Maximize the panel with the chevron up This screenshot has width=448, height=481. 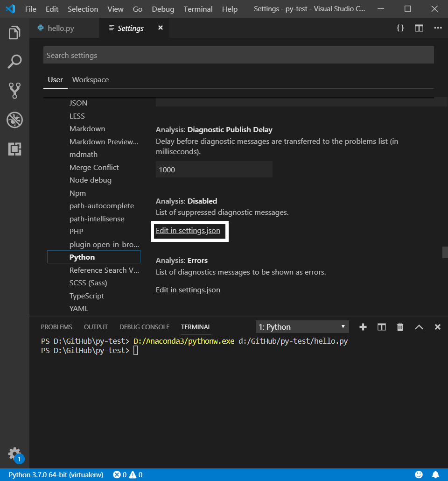pos(419,327)
